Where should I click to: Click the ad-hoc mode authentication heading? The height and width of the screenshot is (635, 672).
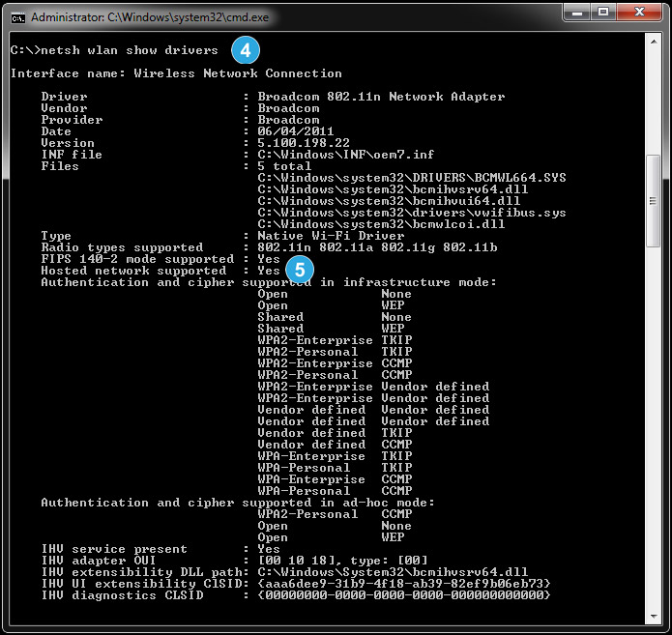point(238,503)
